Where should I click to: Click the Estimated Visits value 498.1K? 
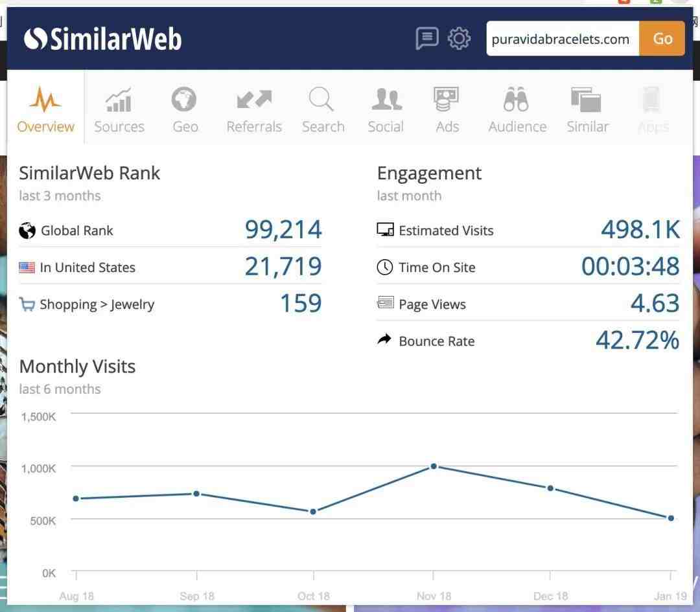pyautogui.click(x=640, y=229)
